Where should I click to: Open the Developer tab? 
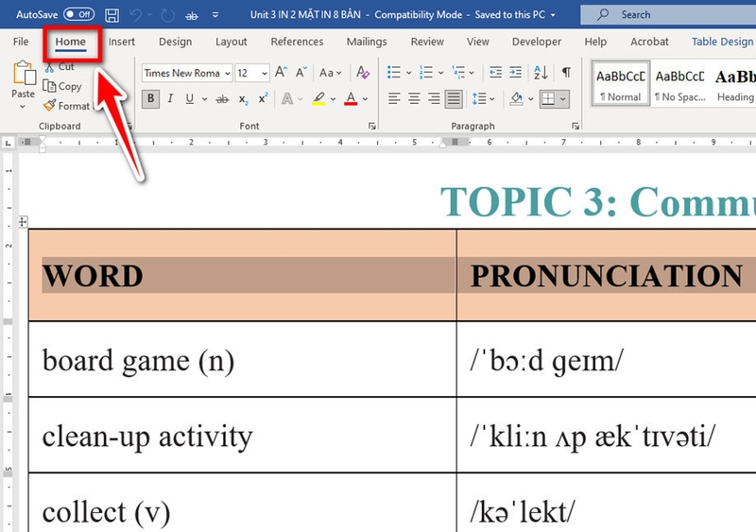[537, 42]
